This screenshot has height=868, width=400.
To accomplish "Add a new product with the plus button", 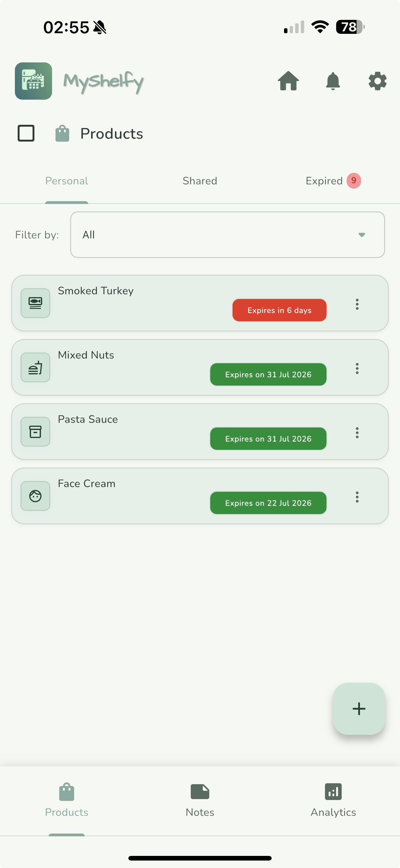I will point(359,708).
